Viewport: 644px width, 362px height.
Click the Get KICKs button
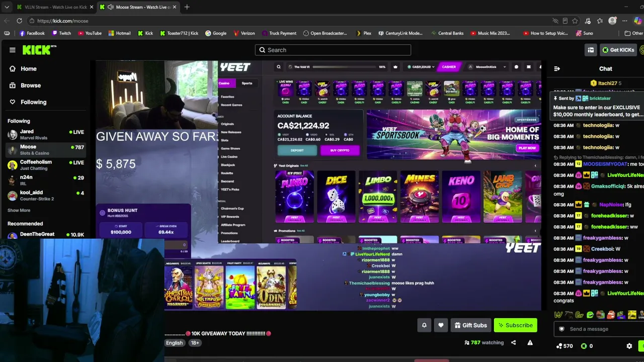(x=618, y=50)
